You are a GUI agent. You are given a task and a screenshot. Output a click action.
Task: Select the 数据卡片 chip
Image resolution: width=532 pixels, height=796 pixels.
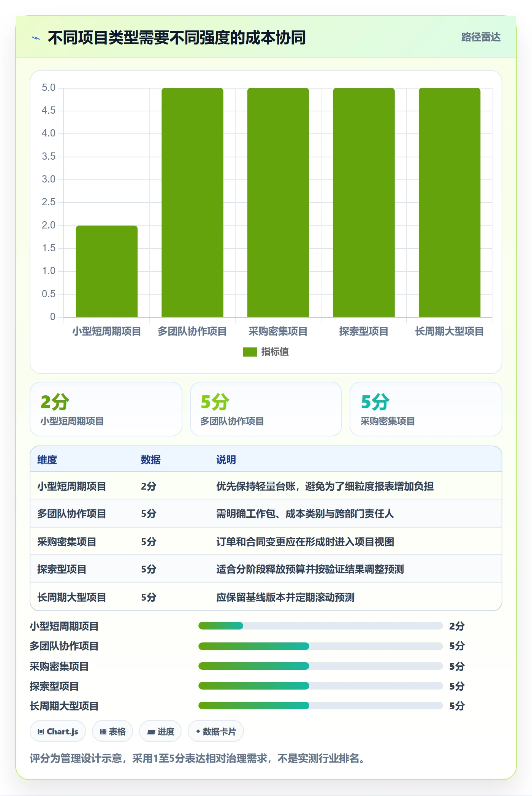(x=216, y=731)
